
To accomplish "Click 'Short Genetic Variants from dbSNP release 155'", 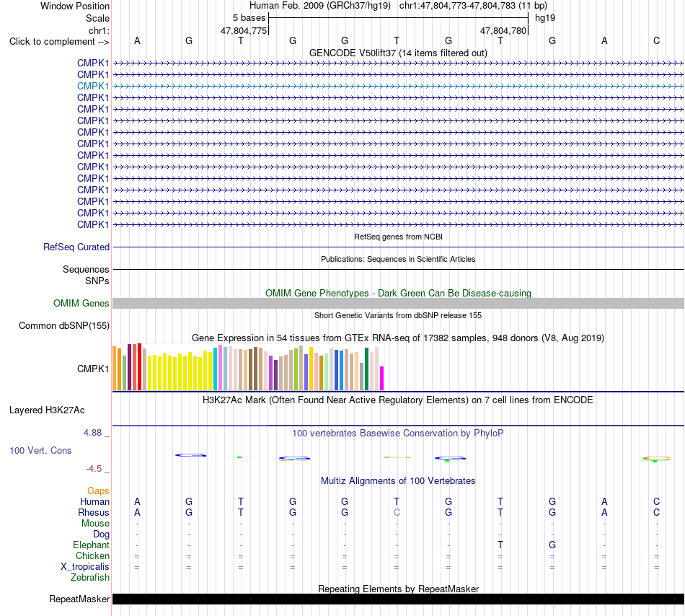I will click(398, 315).
